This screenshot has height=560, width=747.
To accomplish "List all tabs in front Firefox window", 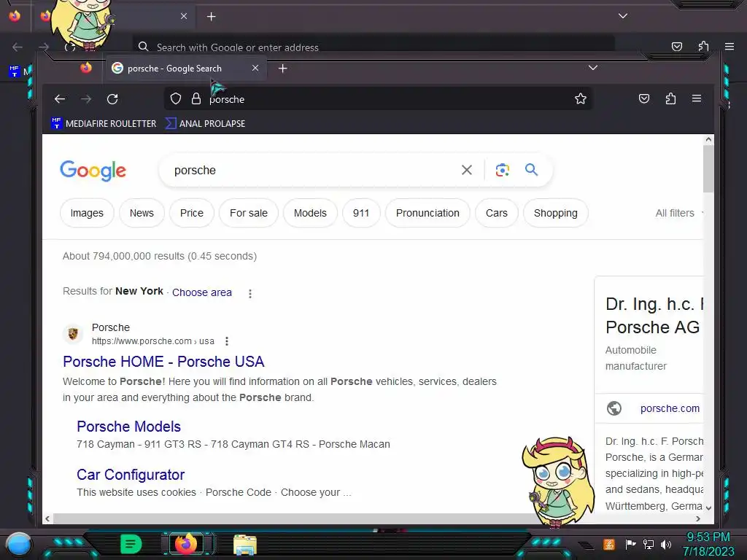I will point(593,68).
